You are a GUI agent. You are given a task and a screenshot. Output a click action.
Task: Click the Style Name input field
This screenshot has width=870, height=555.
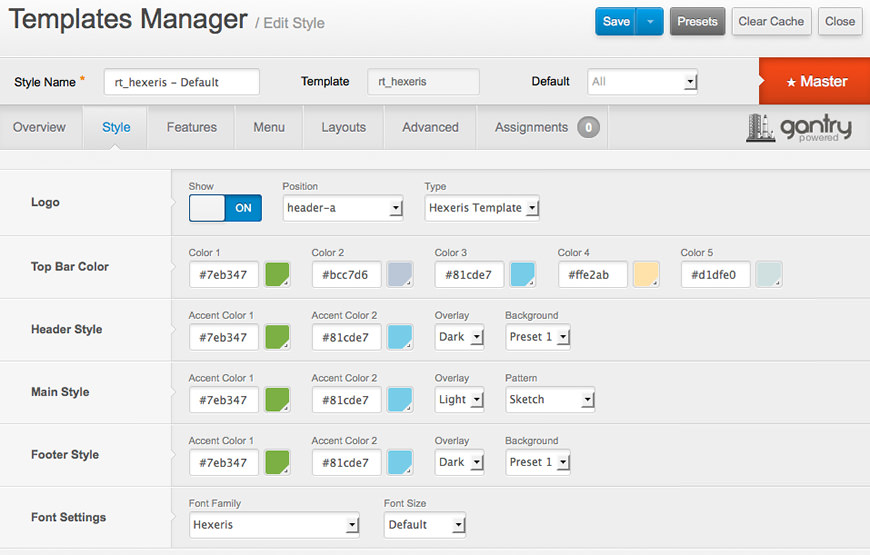[x=181, y=82]
